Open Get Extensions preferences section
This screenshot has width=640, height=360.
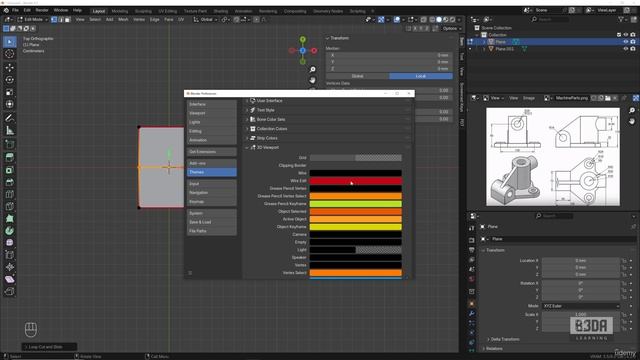coord(211,151)
